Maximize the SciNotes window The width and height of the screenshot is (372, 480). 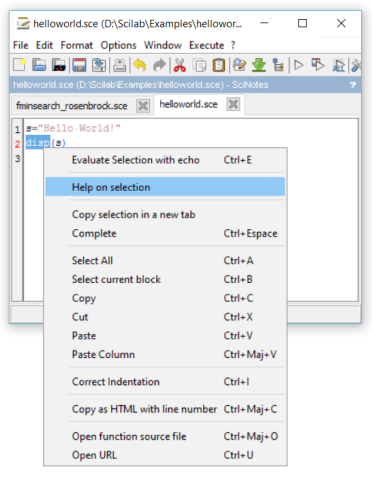point(302,23)
